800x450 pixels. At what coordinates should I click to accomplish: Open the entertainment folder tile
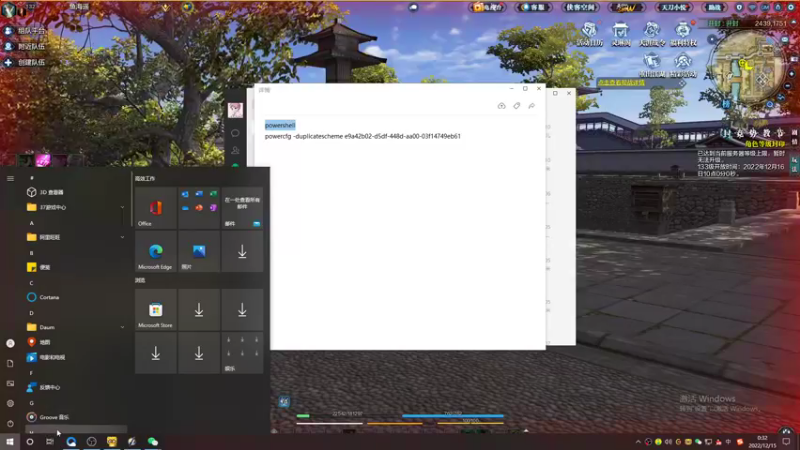click(x=242, y=353)
